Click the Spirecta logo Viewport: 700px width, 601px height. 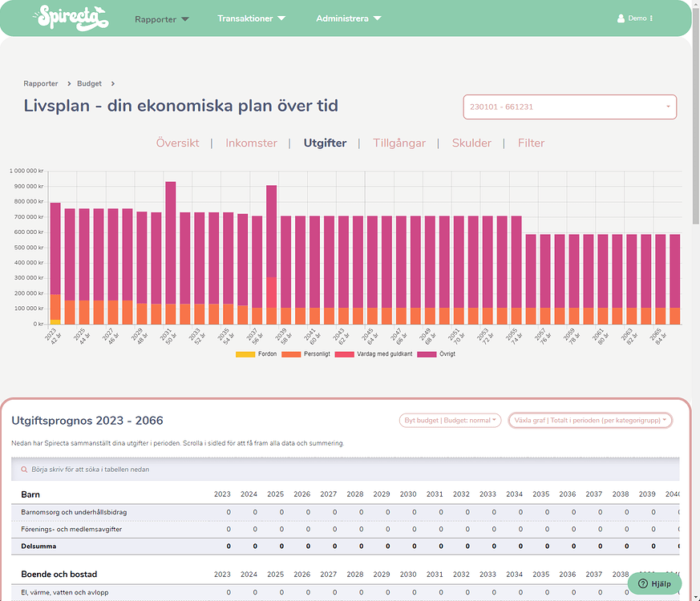point(71,18)
